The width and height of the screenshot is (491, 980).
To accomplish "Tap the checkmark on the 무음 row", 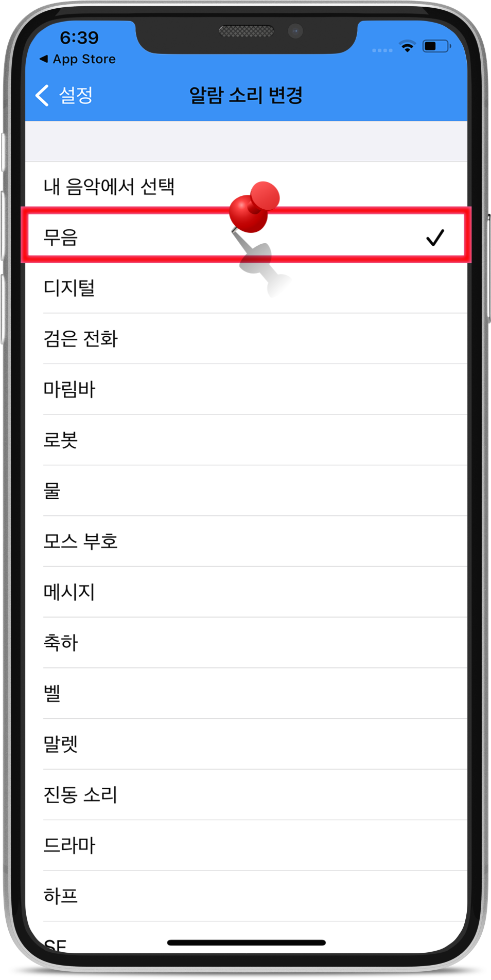I will click(x=435, y=238).
